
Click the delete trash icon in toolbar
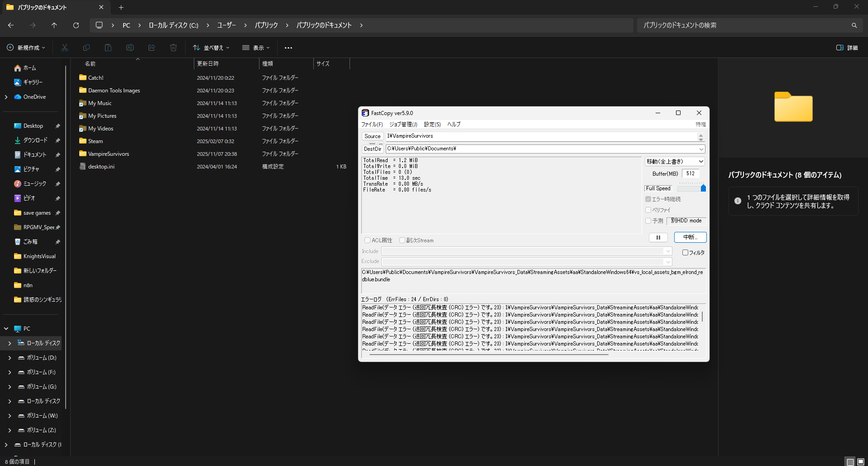tap(173, 48)
